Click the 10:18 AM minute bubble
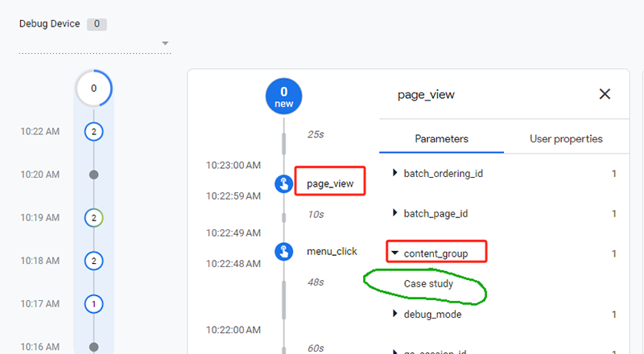The height and width of the screenshot is (354, 644). (x=94, y=261)
